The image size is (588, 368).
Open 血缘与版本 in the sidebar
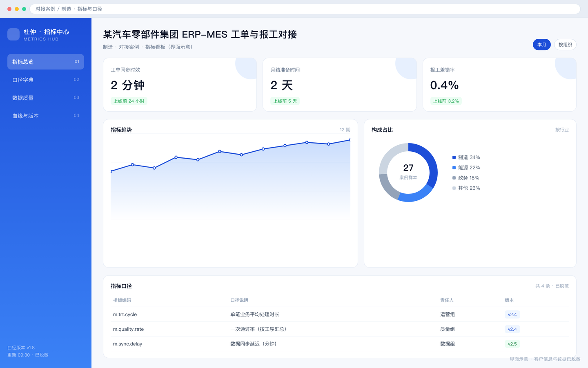click(x=46, y=116)
